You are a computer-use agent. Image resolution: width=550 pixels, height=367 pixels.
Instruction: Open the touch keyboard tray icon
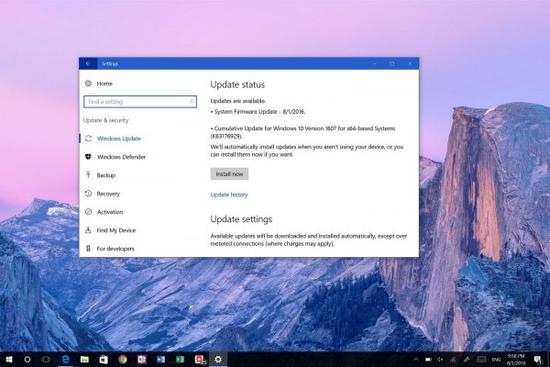pyautogui.click(x=481, y=359)
